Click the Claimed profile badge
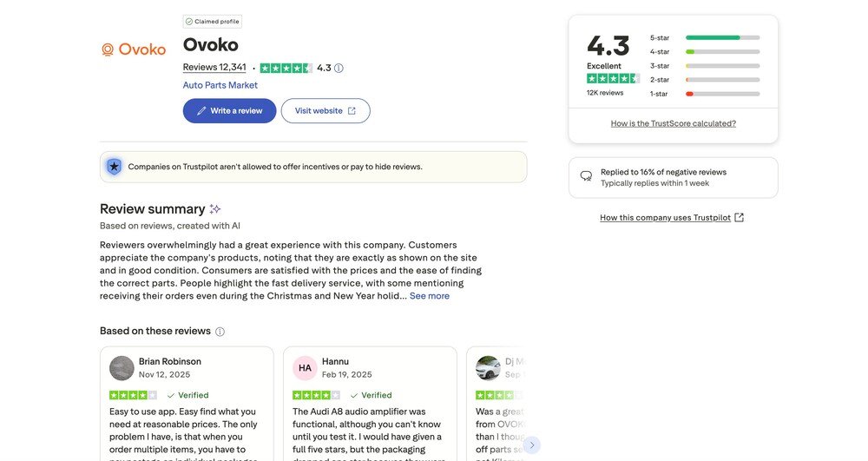The height and width of the screenshot is (461, 868). tap(213, 22)
